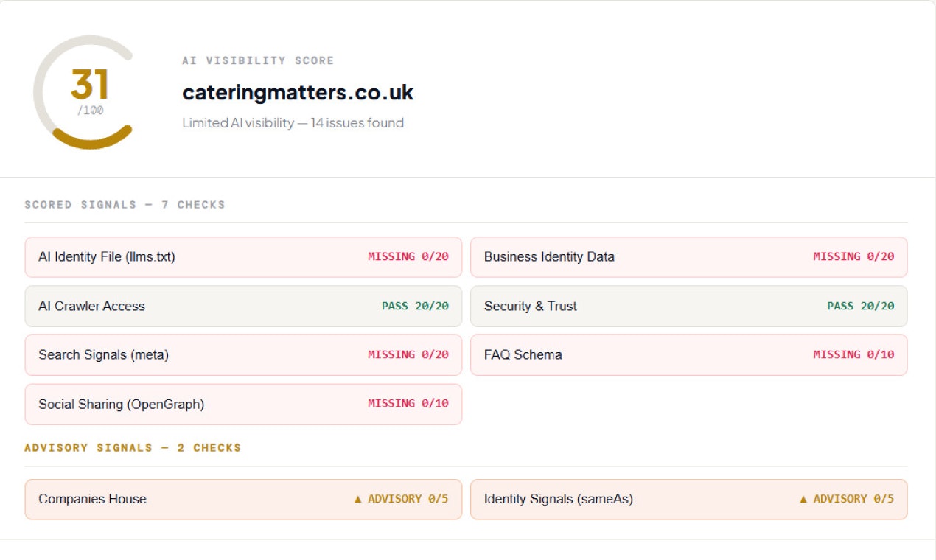Click the warning triangle icon on Companies House

[x=358, y=500]
